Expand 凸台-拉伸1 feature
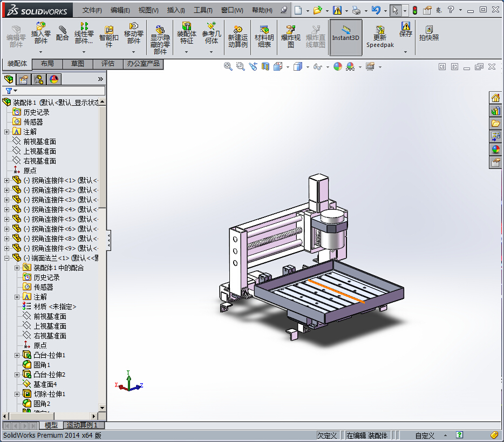This screenshot has height=442, width=504. [17, 355]
